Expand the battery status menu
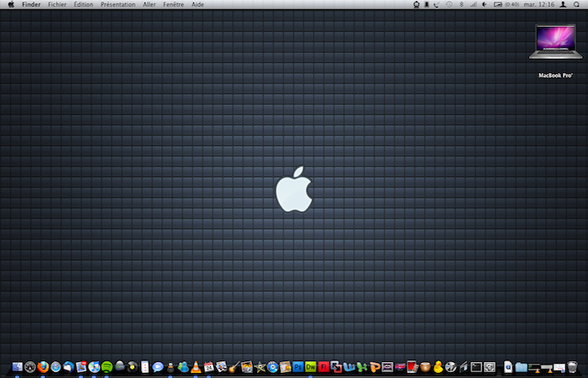The height and width of the screenshot is (378, 588). pos(498,4)
